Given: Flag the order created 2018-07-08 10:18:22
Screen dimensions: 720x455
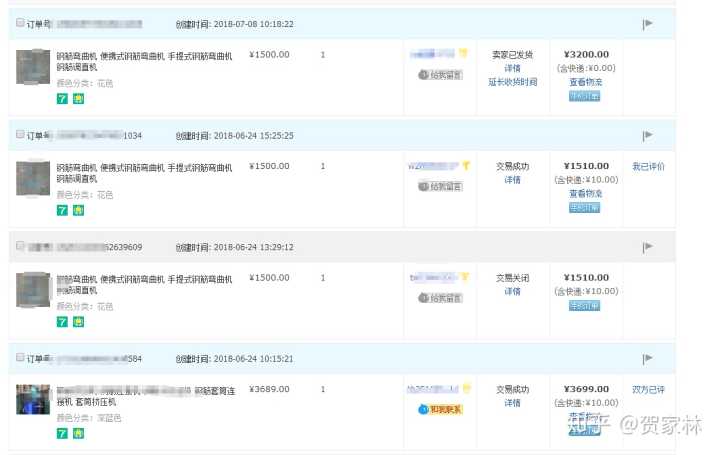Looking at the screenshot, I should [647, 24].
